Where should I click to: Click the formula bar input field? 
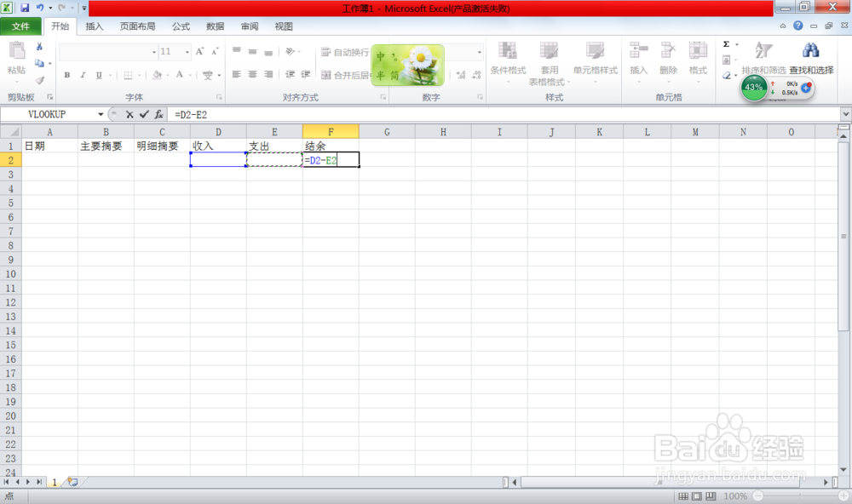coord(504,114)
